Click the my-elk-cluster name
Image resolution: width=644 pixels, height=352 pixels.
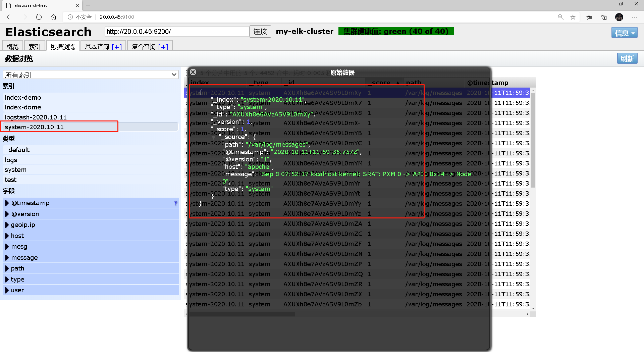click(x=305, y=31)
